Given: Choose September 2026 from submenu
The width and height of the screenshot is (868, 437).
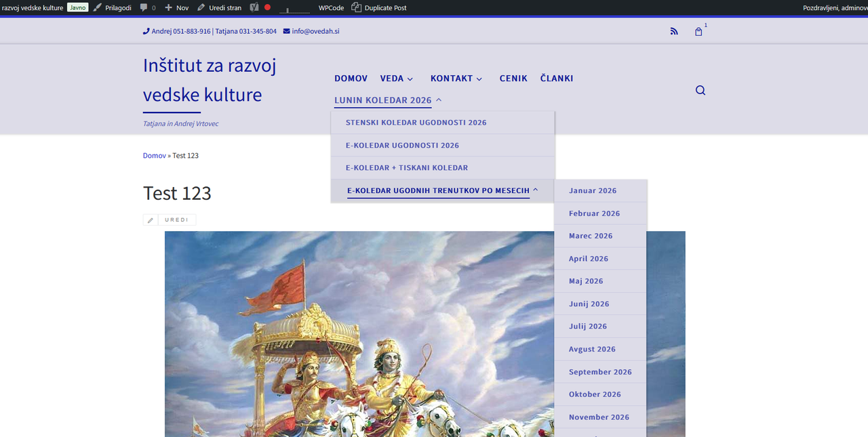Looking at the screenshot, I should tap(601, 372).
